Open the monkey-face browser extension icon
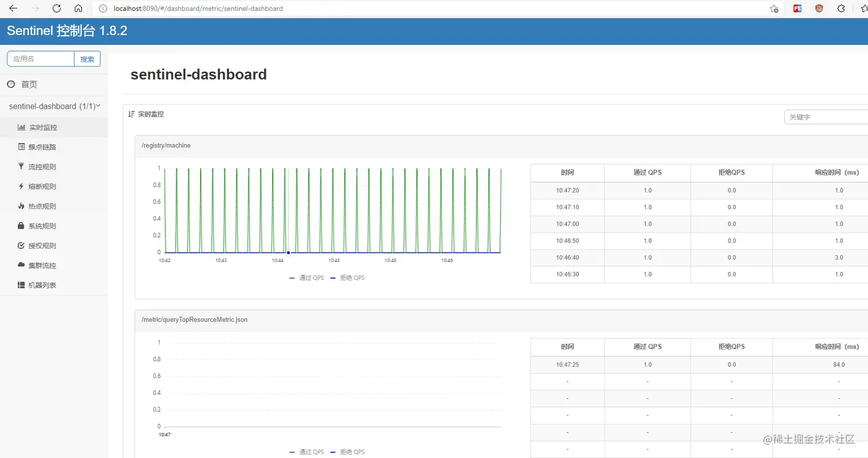The width and height of the screenshot is (868, 458). pyautogui.click(x=820, y=9)
